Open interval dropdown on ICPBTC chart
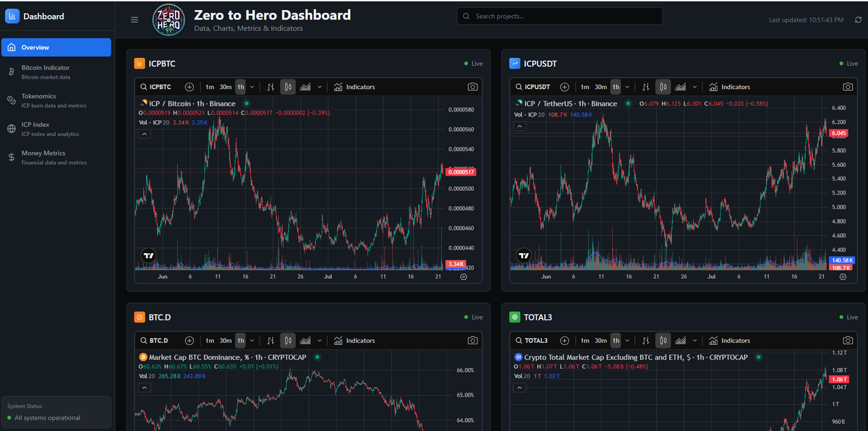The width and height of the screenshot is (868, 431). [x=252, y=87]
